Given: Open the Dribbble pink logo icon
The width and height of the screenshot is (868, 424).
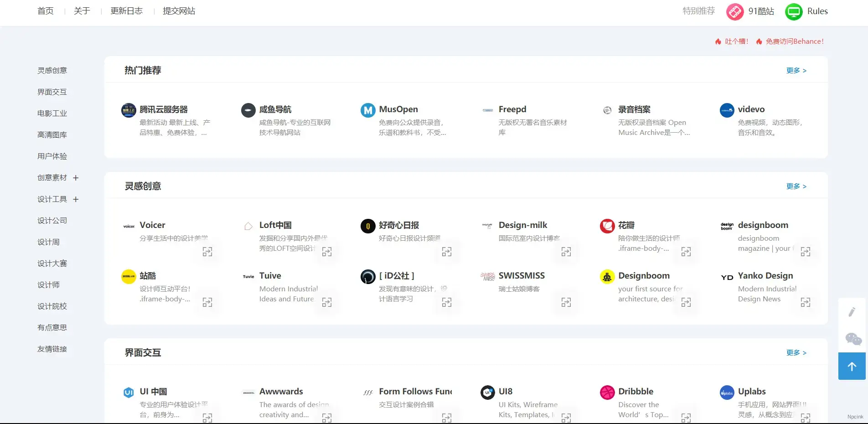Looking at the screenshot, I should pyautogui.click(x=607, y=392).
